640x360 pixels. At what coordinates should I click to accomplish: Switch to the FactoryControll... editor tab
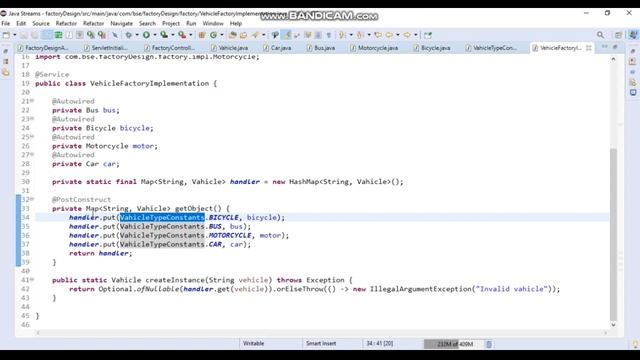169,48
